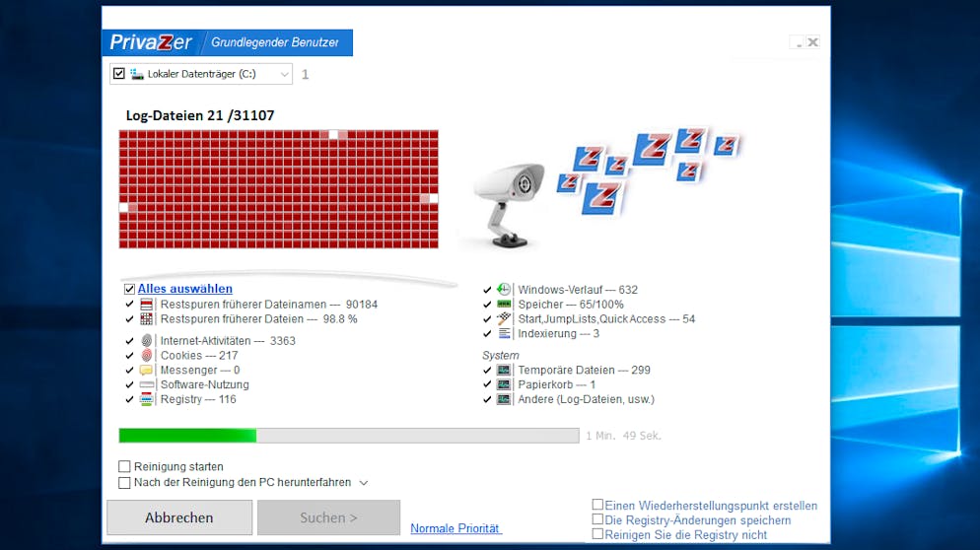Image resolution: width=980 pixels, height=550 pixels.
Task: Open the Normale Priorität link
Action: (455, 528)
